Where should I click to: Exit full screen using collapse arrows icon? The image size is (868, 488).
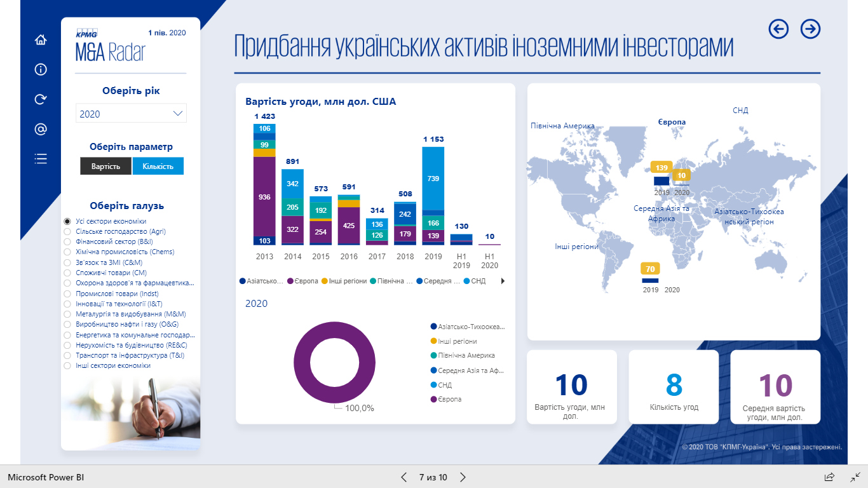coord(855,477)
